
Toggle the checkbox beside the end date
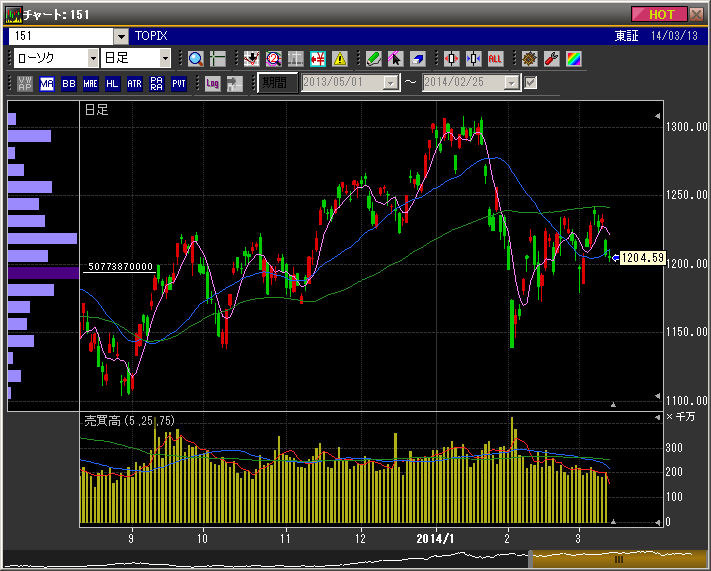[x=531, y=83]
